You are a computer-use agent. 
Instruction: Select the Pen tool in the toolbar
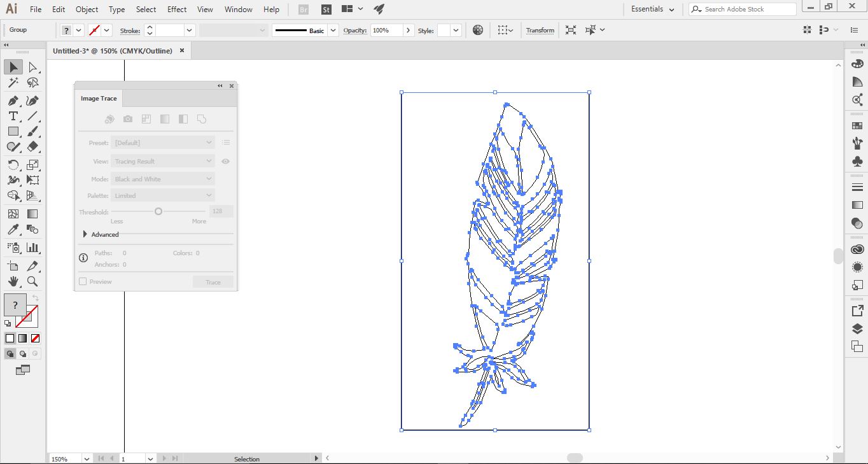click(x=13, y=100)
